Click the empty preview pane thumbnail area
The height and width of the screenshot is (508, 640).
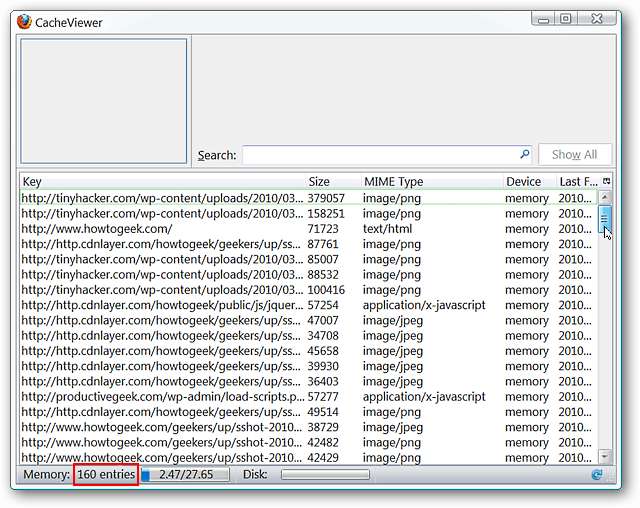104,101
